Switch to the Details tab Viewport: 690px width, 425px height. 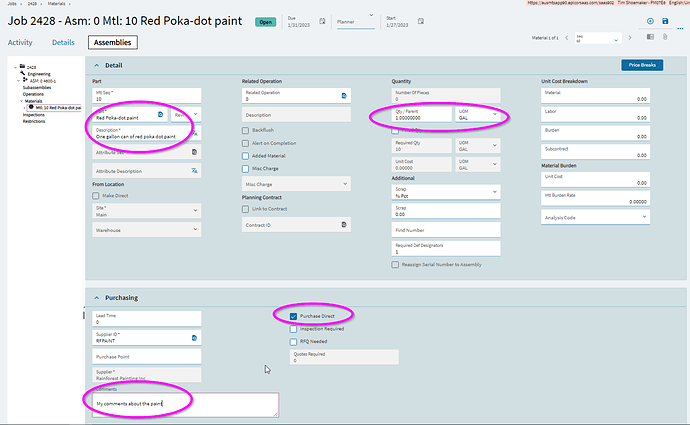click(x=63, y=42)
